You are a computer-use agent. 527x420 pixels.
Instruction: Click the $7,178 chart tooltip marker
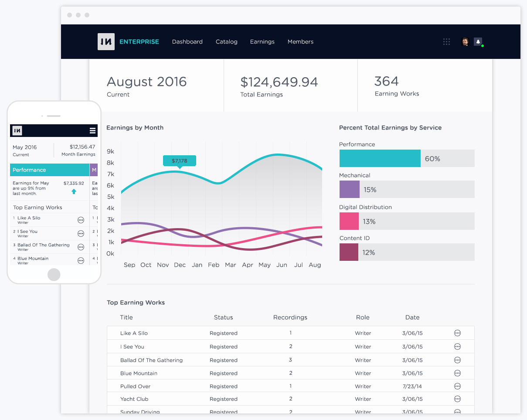click(x=179, y=161)
